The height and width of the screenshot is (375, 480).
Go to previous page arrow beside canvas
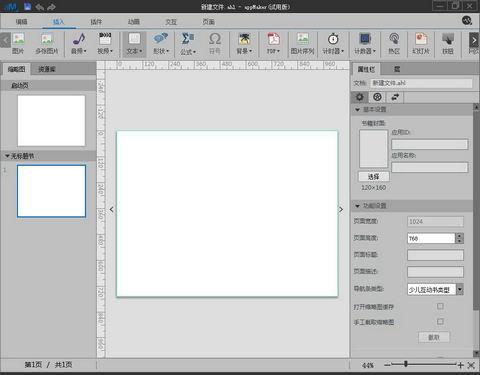[111, 209]
